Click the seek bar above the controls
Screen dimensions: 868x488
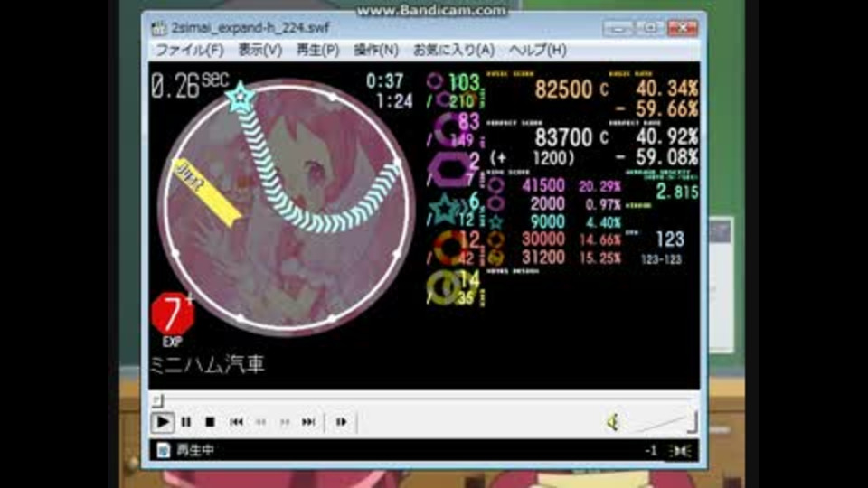pos(423,399)
